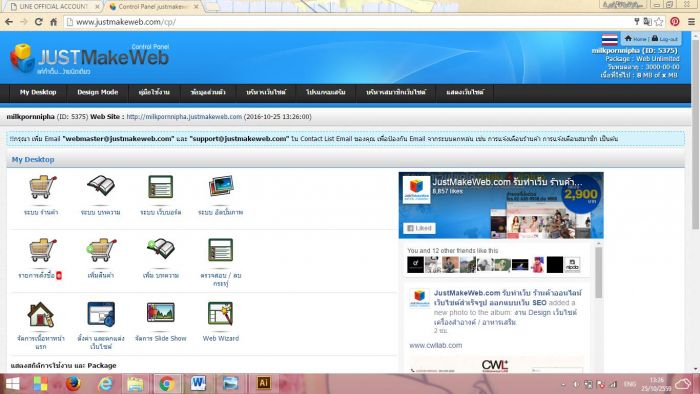Click the add product cart icon

101,250
